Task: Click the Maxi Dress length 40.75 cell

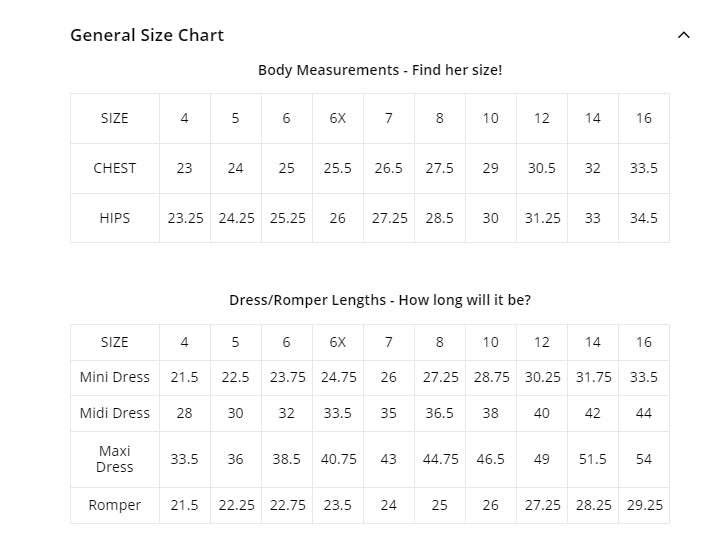Action: pyautogui.click(x=338, y=459)
